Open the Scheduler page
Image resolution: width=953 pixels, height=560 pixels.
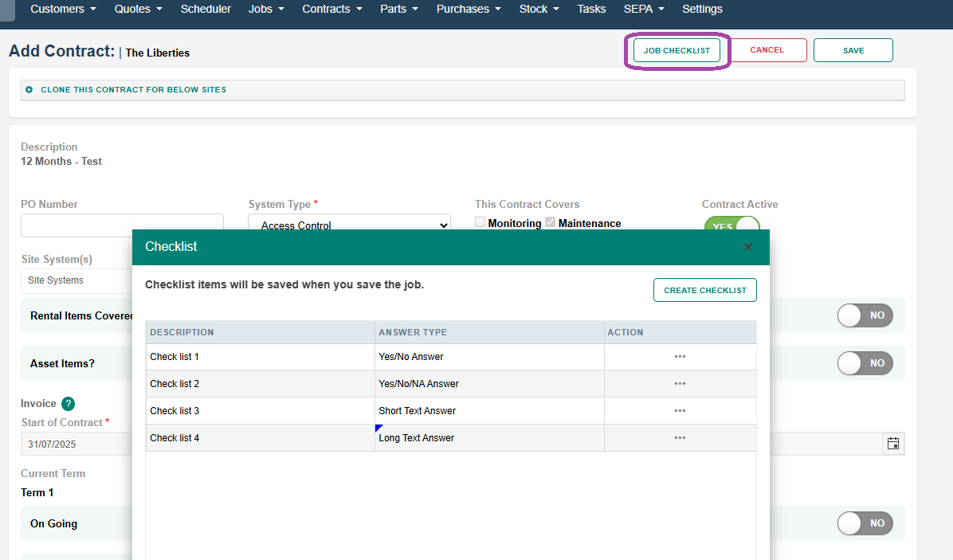[x=206, y=9]
